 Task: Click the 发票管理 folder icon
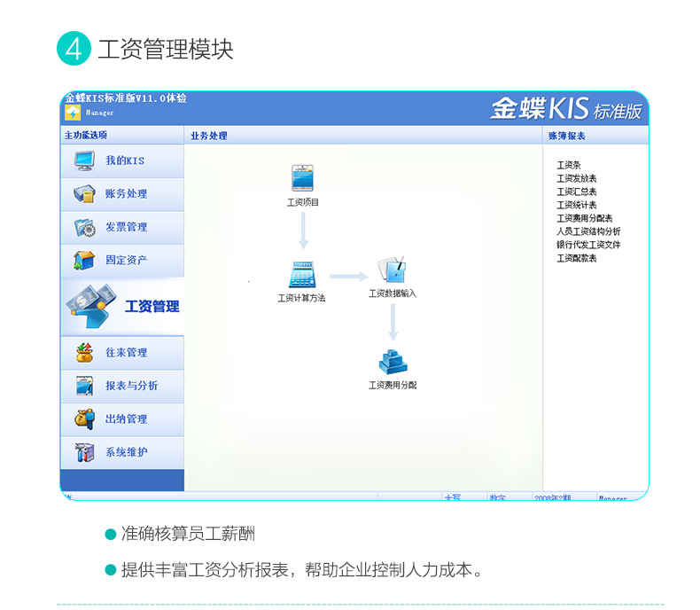[84, 227]
